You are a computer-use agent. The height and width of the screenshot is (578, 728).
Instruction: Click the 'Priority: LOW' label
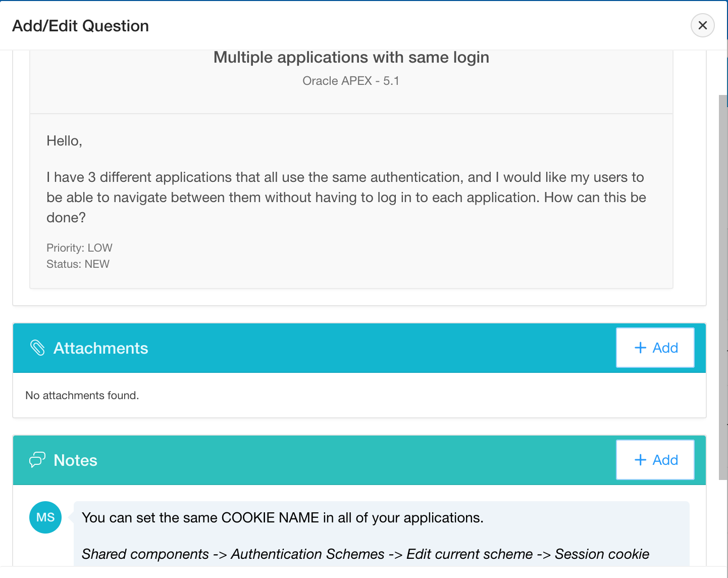pos(79,248)
